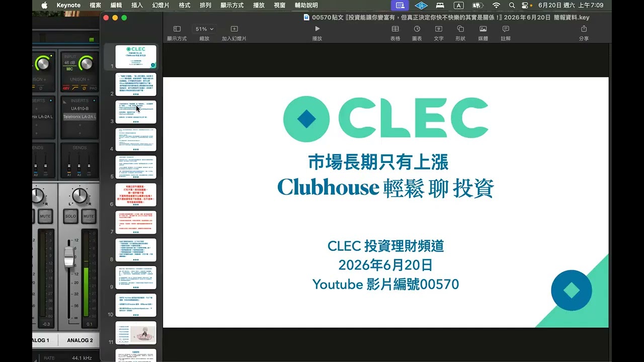Click the ANALOG 2 volume fader in mixer
Image resolution: width=644 pixels, height=362 pixels.
69,257
